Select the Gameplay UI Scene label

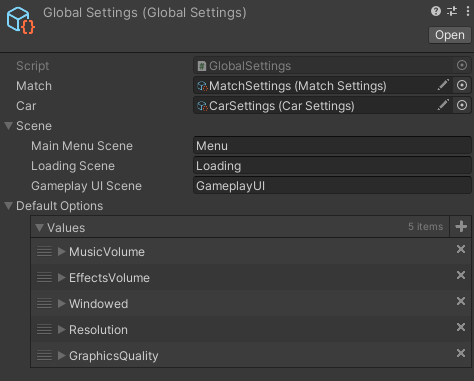point(86,186)
